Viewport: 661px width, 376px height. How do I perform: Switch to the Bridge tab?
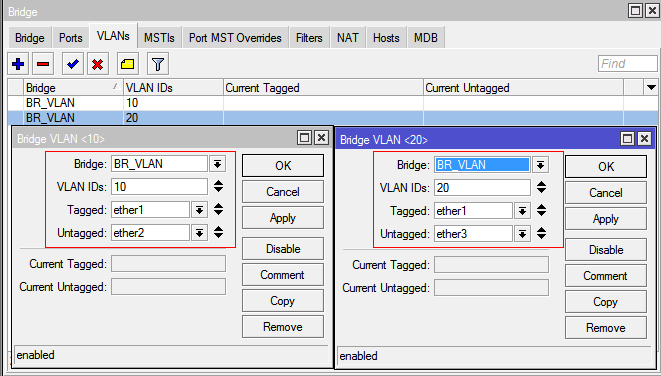tap(30, 38)
